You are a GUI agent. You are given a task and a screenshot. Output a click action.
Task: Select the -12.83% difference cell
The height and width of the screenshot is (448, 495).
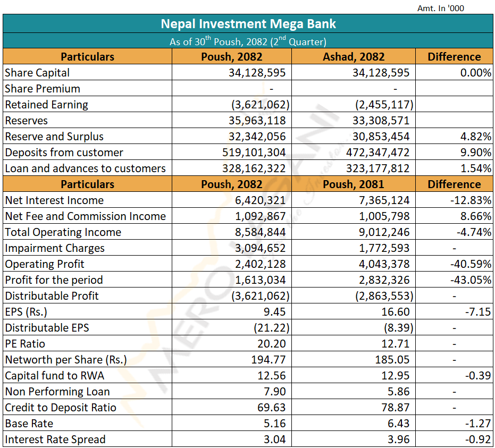click(x=473, y=200)
